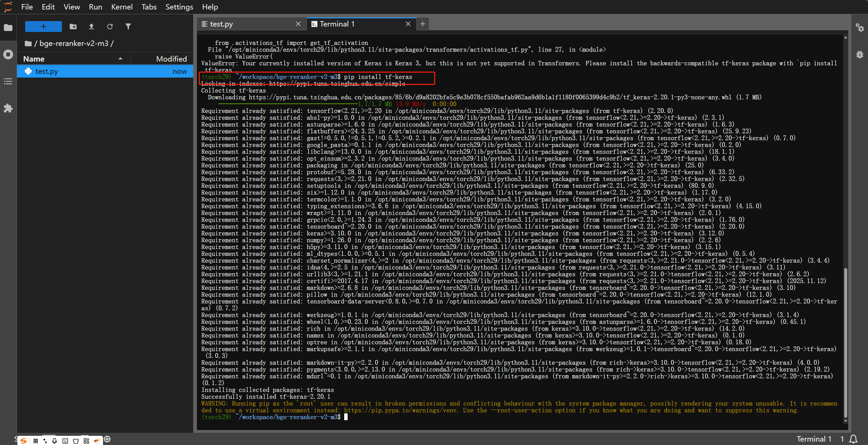Open notifications bell in status bar

tap(853, 439)
